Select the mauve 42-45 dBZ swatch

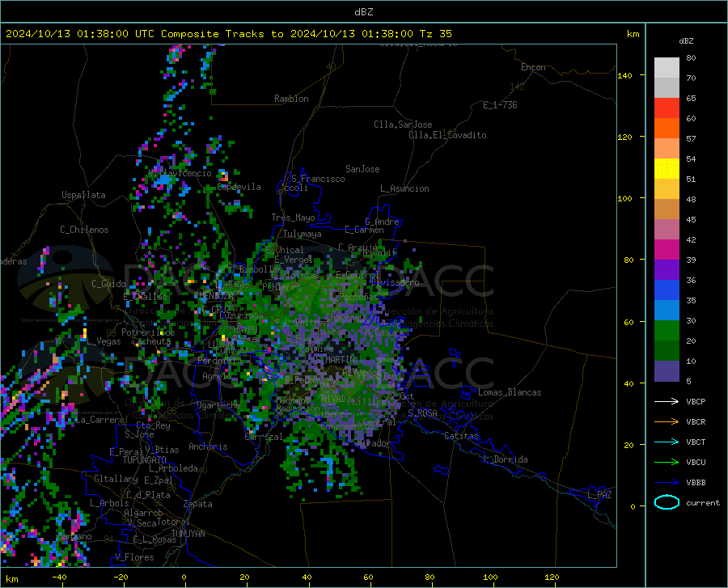667,230
